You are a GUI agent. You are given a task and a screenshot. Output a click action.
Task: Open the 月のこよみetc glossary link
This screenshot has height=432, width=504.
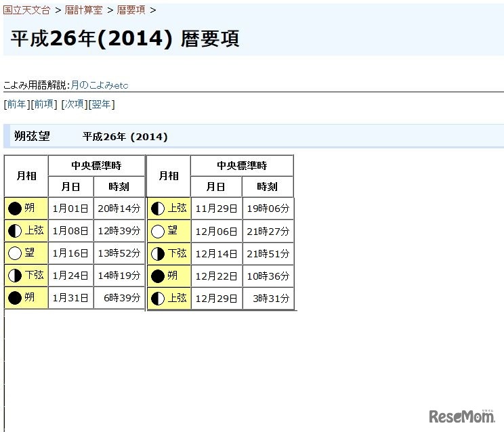(100, 85)
